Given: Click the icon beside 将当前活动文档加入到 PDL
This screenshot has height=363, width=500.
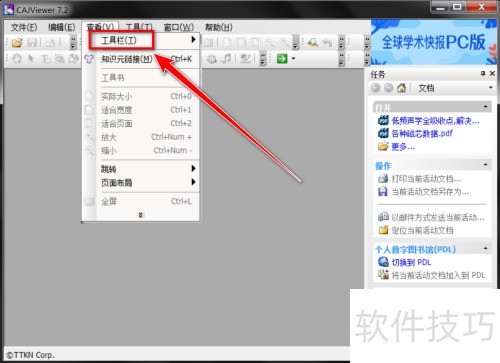Looking at the screenshot, I should pyautogui.click(x=383, y=275).
